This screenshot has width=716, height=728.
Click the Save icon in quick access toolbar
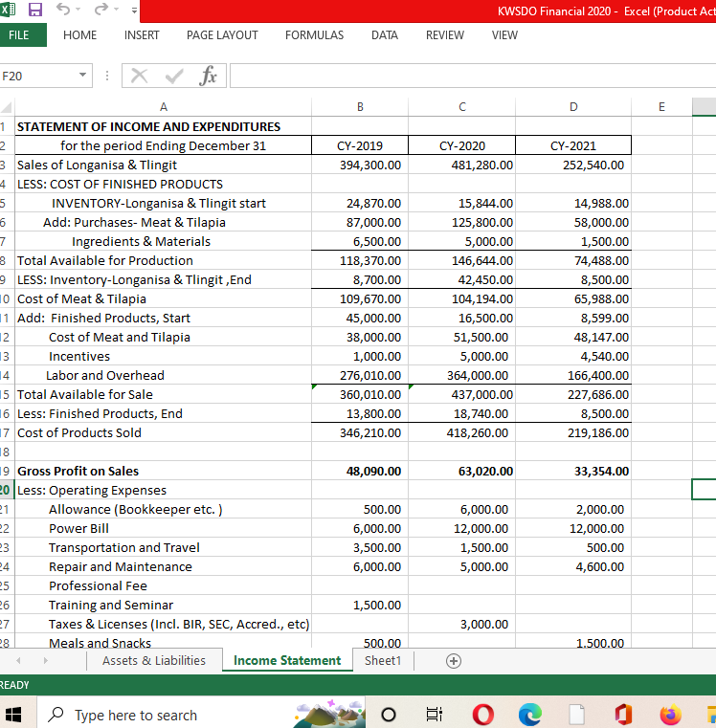(x=34, y=10)
